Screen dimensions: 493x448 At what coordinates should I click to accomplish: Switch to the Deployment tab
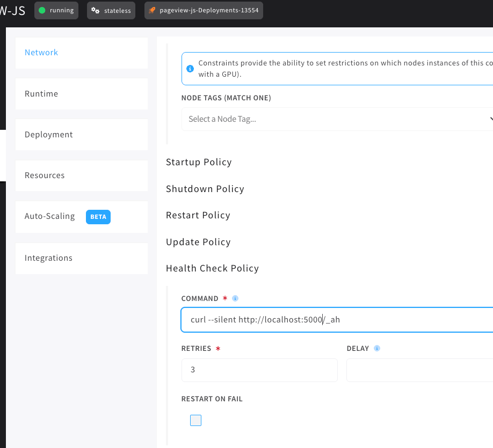click(82, 135)
